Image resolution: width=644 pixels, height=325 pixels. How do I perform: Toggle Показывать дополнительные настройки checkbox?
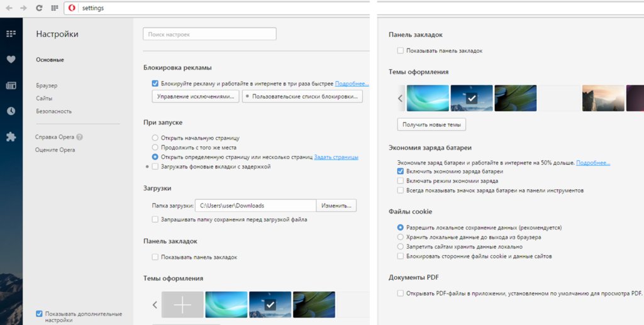coord(39,314)
